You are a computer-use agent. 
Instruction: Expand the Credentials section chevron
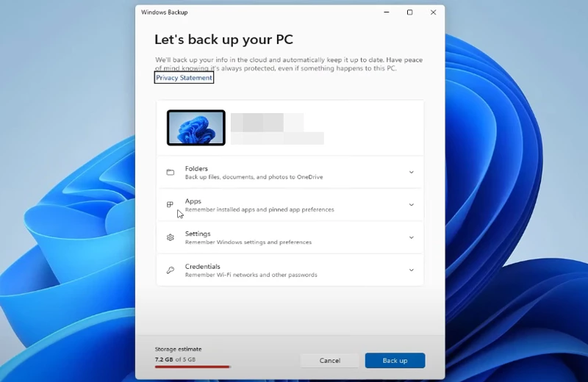(412, 270)
